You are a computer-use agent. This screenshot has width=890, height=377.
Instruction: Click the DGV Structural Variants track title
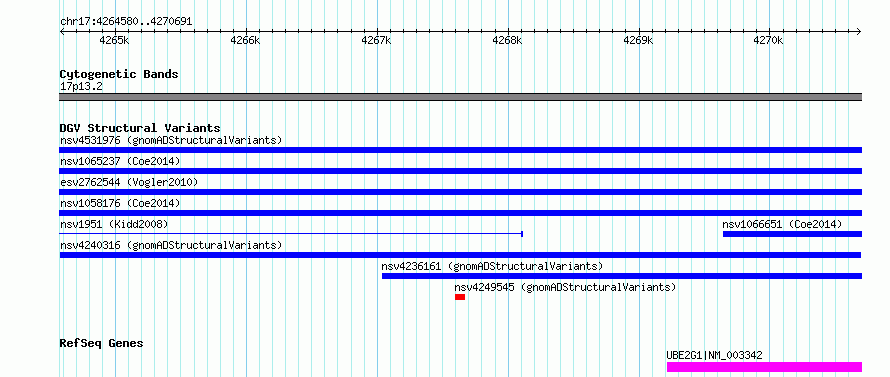pos(140,128)
